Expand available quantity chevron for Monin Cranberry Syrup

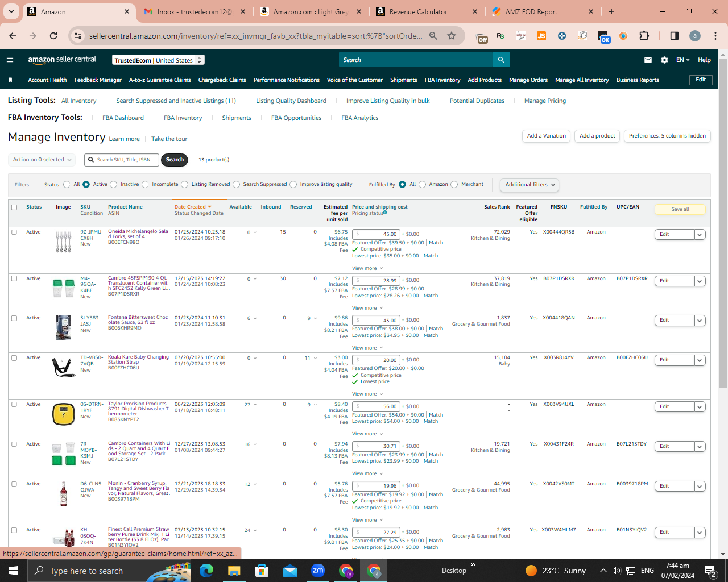point(255,484)
